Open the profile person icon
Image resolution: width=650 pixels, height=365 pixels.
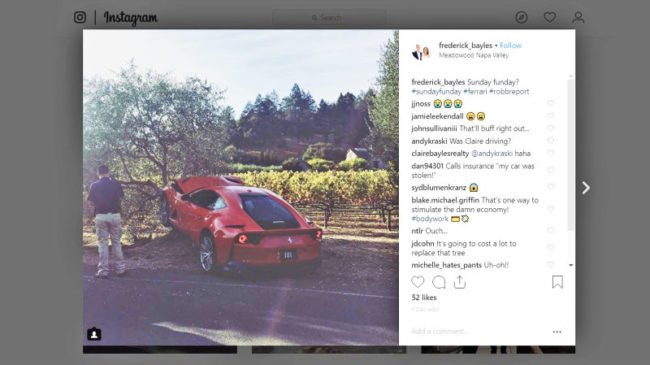point(578,17)
